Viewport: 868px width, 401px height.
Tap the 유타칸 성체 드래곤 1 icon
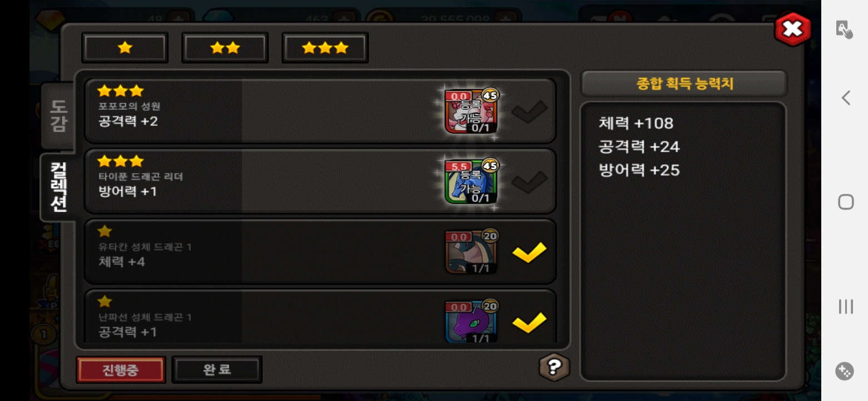pyautogui.click(x=471, y=252)
